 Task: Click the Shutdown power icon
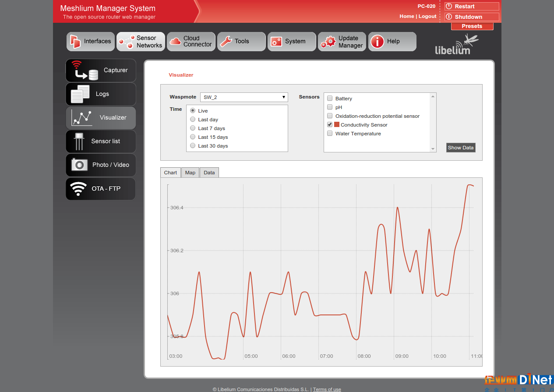[449, 17]
